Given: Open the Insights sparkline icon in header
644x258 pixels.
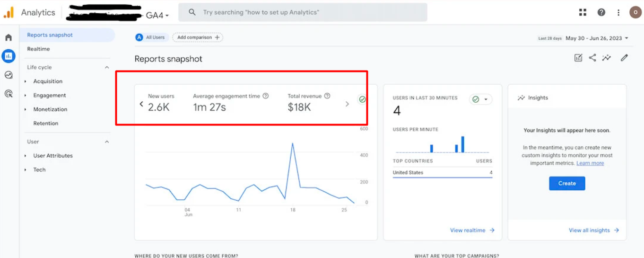Looking at the screenshot, I should (607, 58).
